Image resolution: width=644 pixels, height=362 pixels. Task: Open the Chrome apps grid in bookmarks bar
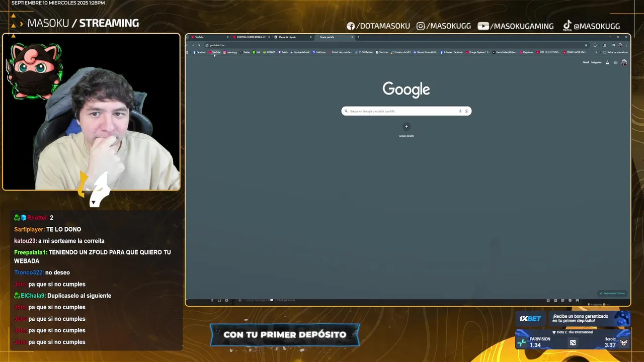[187, 52]
